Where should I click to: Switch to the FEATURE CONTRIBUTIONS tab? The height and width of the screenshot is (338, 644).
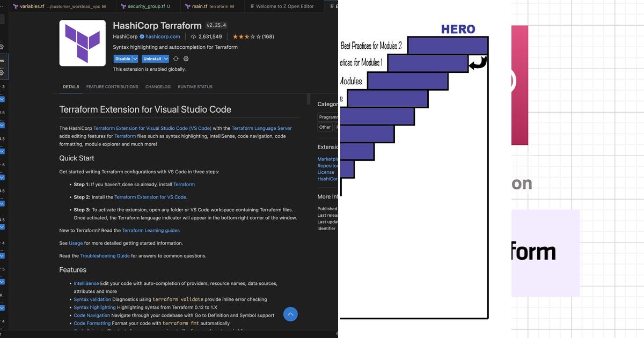112,86
